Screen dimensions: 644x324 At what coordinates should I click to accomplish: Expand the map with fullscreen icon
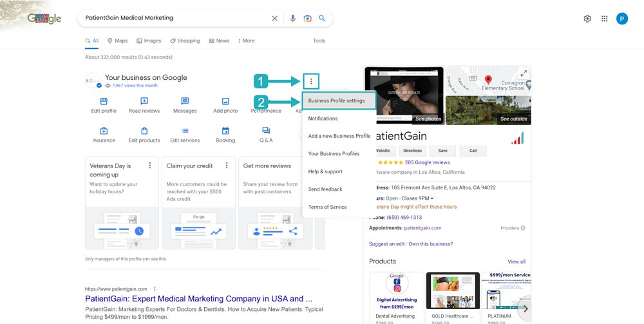(523, 73)
